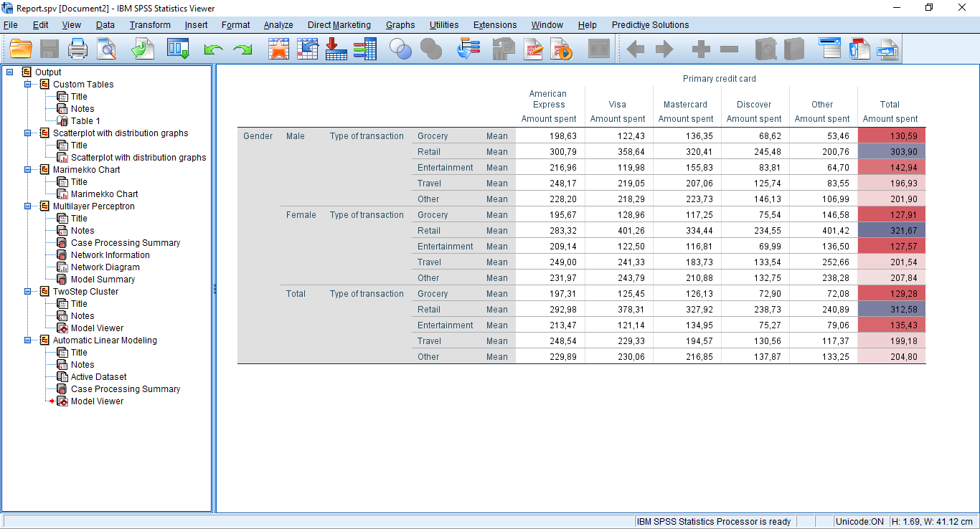Click the Variables toolbar icon

tap(364, 49)
